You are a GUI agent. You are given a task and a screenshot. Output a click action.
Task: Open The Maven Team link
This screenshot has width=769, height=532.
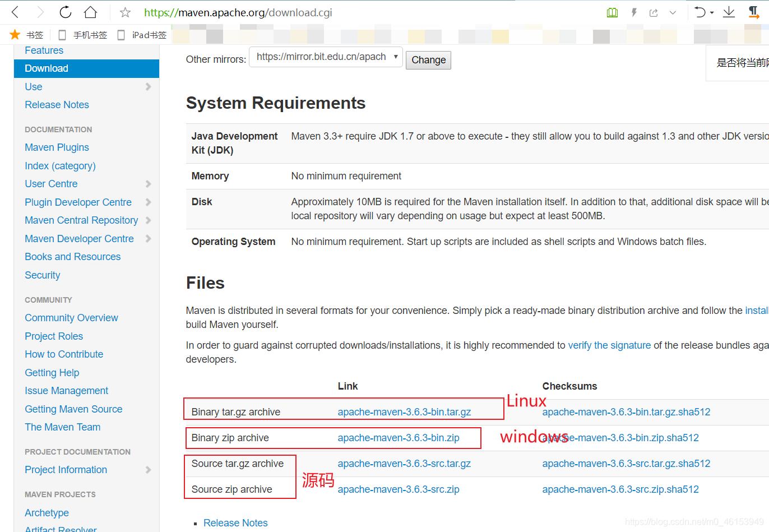coord(62,427)
